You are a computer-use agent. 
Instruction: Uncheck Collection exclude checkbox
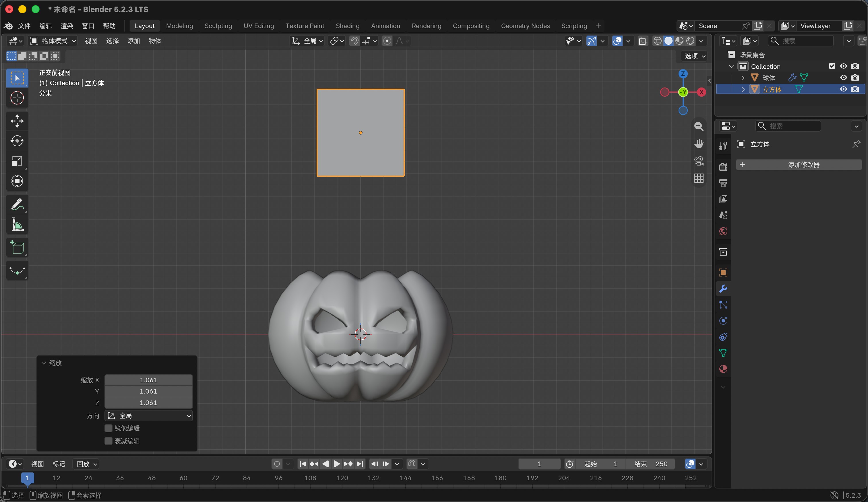tap(832, 66)
